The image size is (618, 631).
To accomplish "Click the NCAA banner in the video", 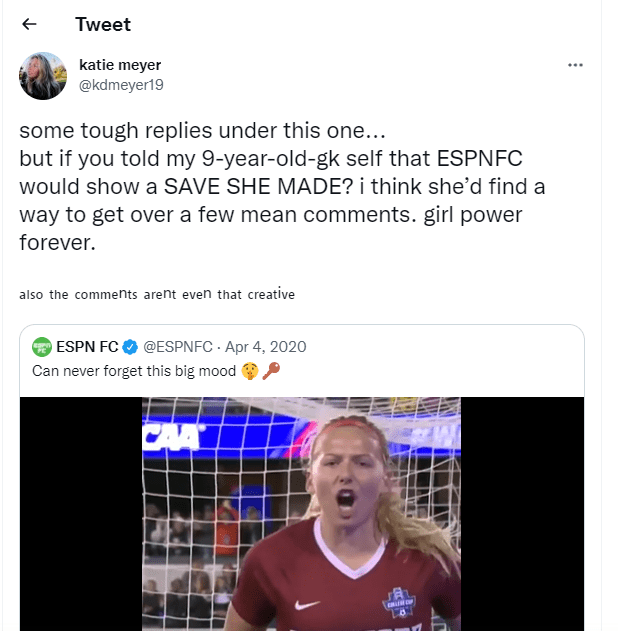I will (x=172, y=434).
